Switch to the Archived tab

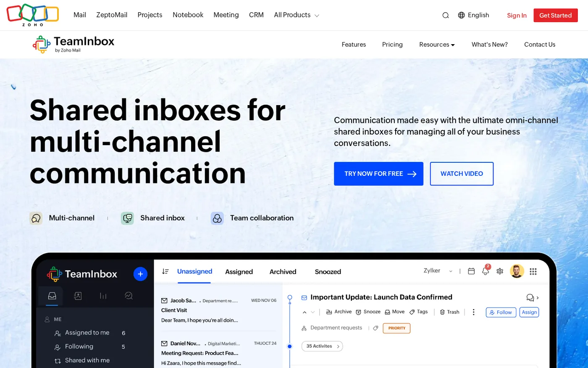(283, 272)
